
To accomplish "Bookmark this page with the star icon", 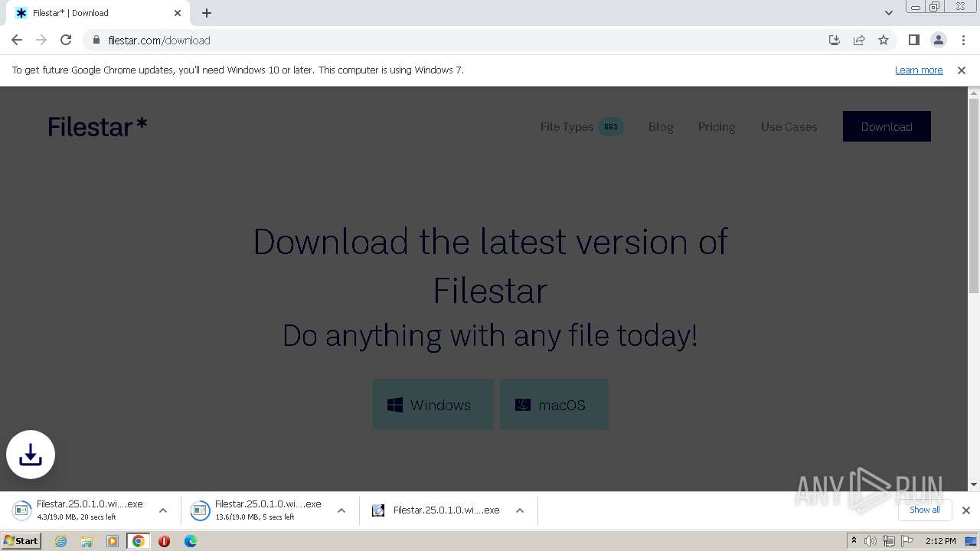I will [x=884, y=40].
